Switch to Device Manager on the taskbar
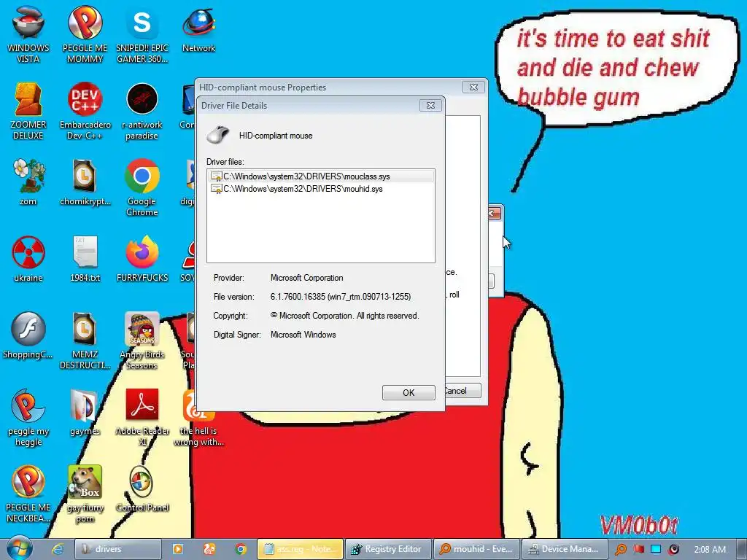Screen dimensions: 747x560 (x=565, y=549)
